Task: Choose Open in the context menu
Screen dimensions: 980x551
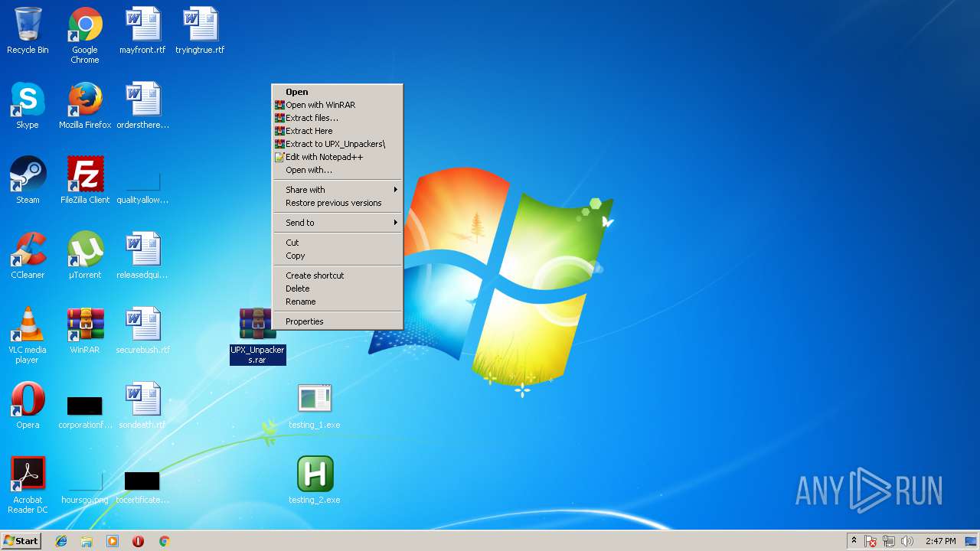Action: click(x=337, y=92)
